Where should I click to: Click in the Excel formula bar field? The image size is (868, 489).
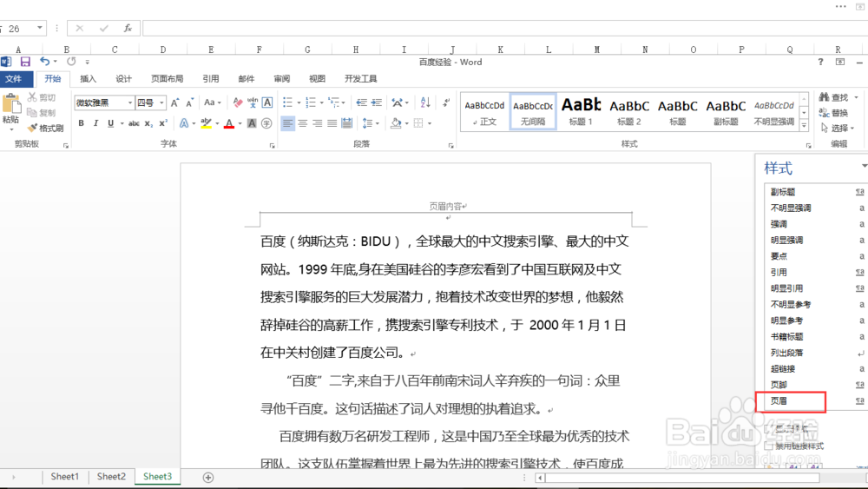click(505, 29)
